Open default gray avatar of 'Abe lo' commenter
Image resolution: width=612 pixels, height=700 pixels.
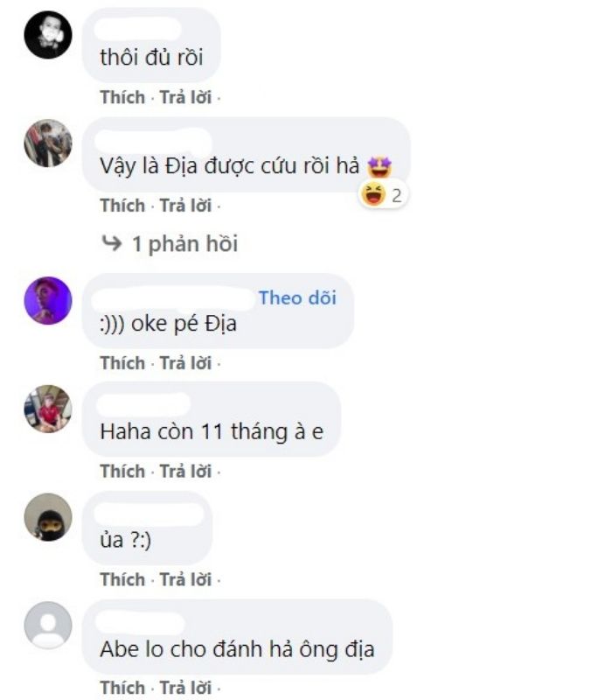[x=48, y=626]
